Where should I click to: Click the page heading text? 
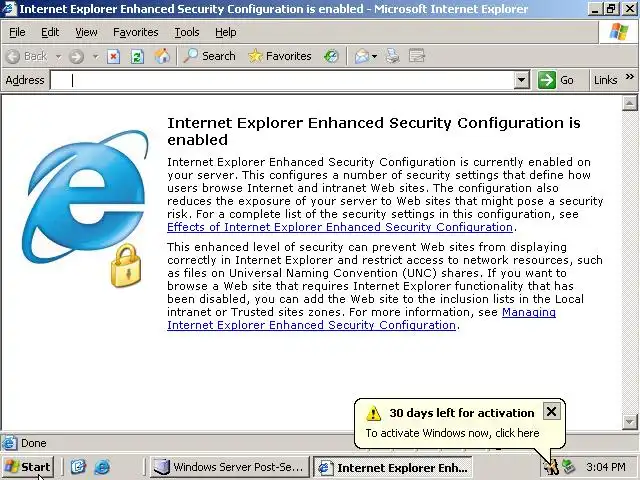point(373,131)
